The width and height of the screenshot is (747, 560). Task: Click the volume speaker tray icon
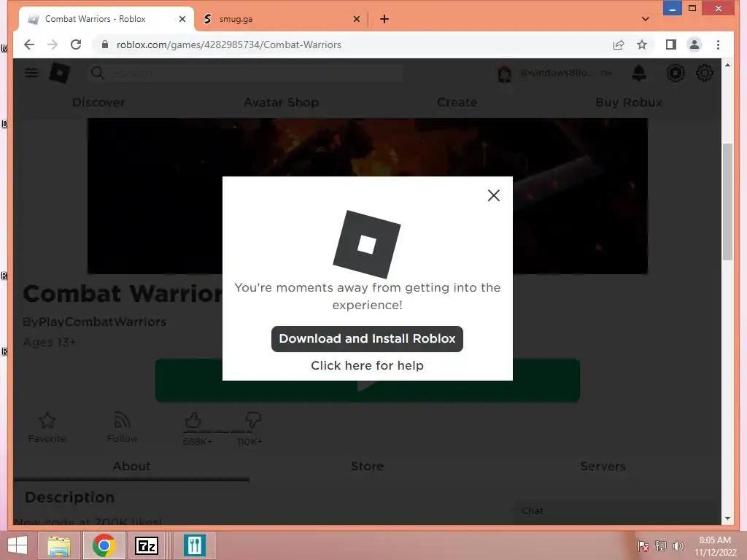(678, 546)
